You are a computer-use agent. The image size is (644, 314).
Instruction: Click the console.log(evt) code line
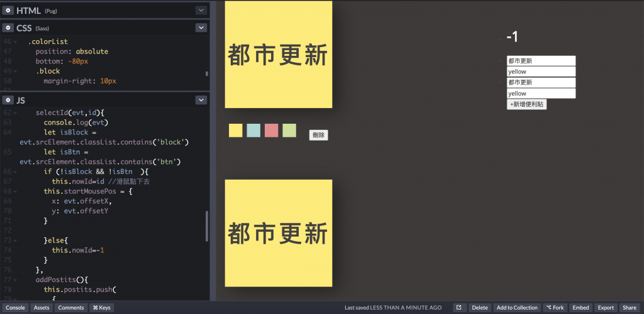pos(76,122)
